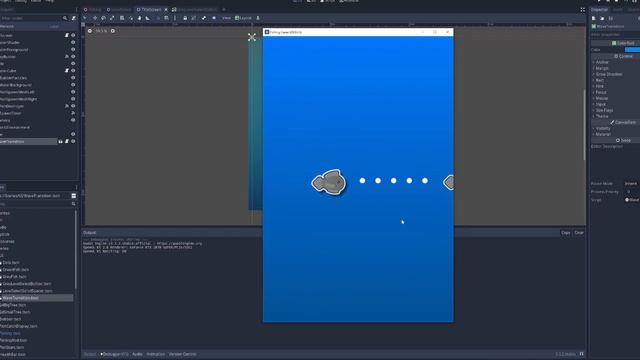This screenshot has width=640, height=360.
Task: Pick the pan mode hand tool
Action: click(139, 18)
